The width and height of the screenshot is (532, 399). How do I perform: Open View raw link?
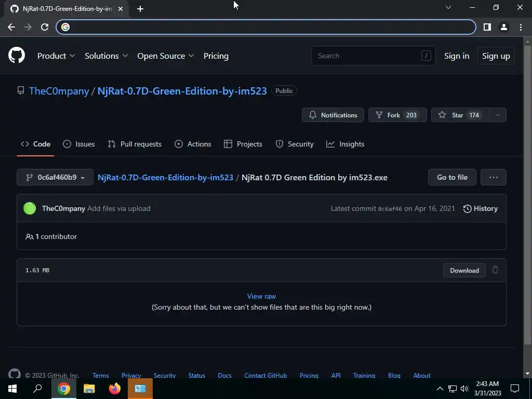(261, 296)
